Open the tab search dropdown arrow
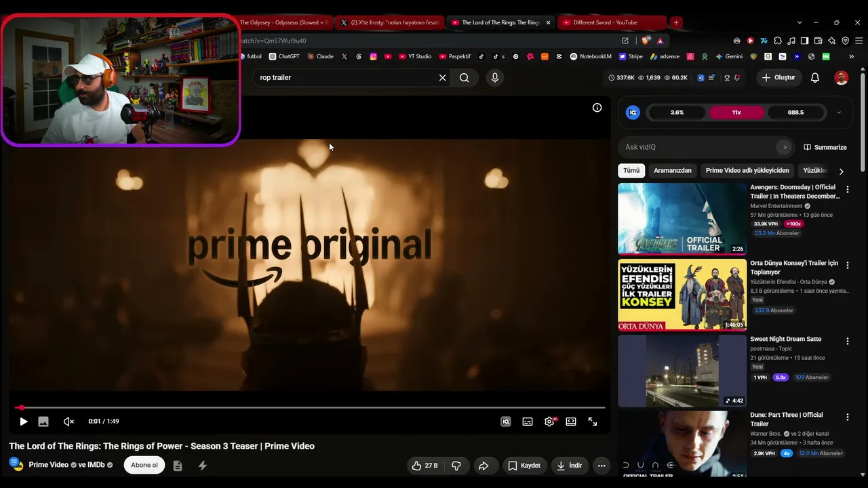Screen dimensions: 868x488 tap(800, 22)
